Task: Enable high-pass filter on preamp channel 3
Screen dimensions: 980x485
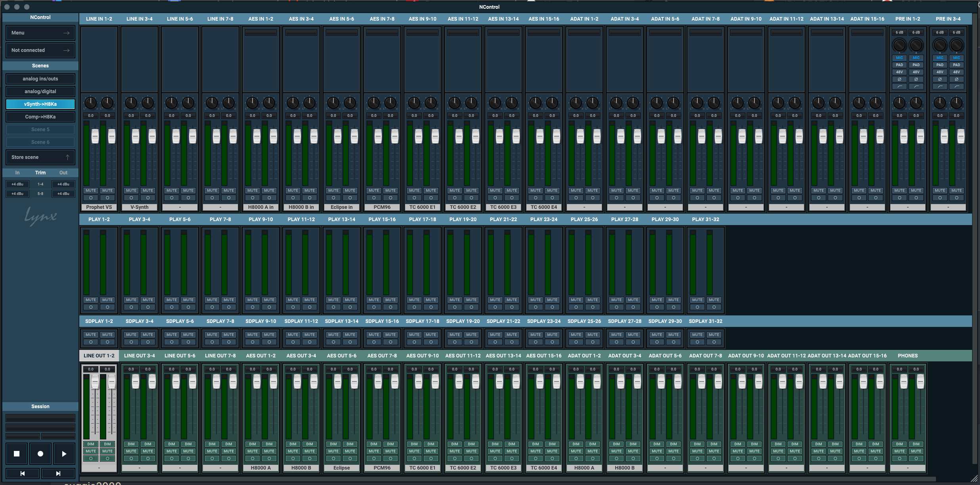Action: click(x=940, y=86)
